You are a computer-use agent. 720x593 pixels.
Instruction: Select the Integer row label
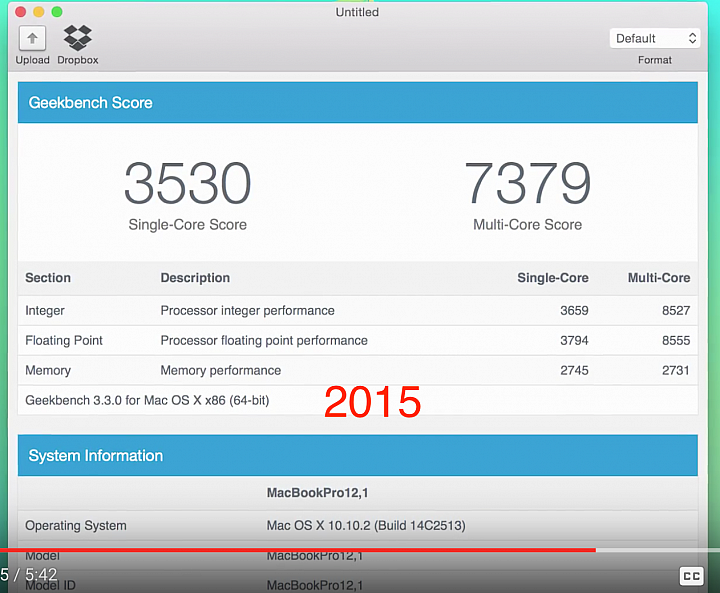point(45,311)
